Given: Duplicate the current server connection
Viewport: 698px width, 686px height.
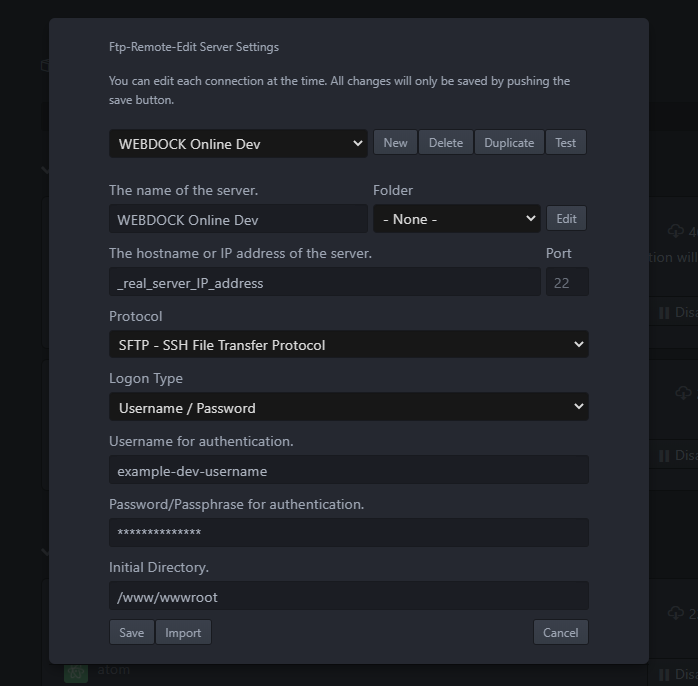Looking at the screenshot, I should tap(509, 142).
